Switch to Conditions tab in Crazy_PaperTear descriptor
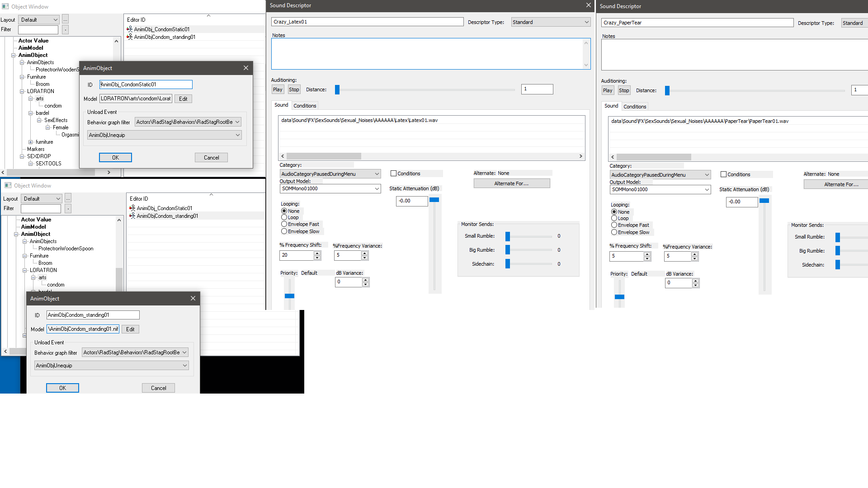This screenshot has width=868, height=488. 635,107
